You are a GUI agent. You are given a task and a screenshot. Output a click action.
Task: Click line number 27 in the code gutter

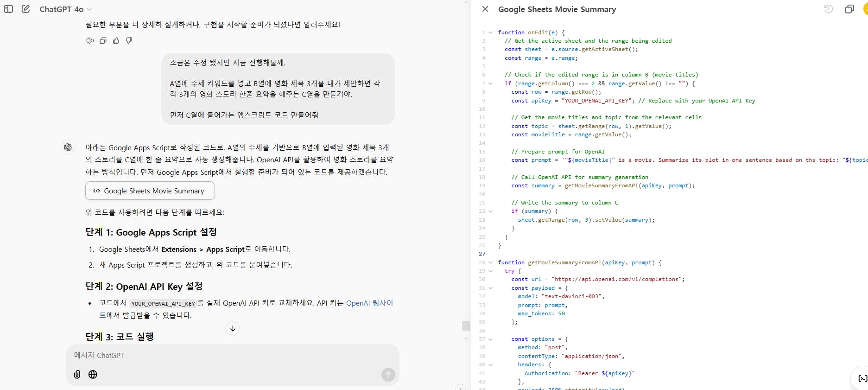(482, 254)
